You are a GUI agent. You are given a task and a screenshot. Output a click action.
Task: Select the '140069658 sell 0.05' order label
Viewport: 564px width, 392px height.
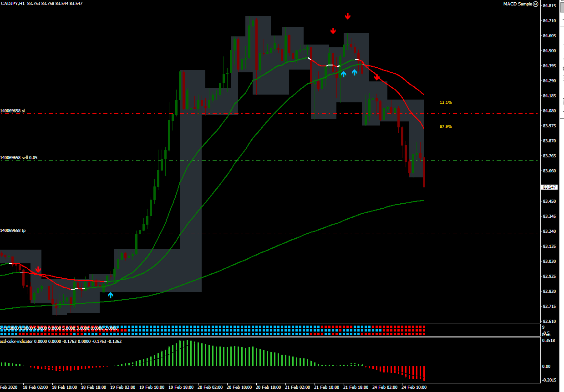(x=19, y=157)
